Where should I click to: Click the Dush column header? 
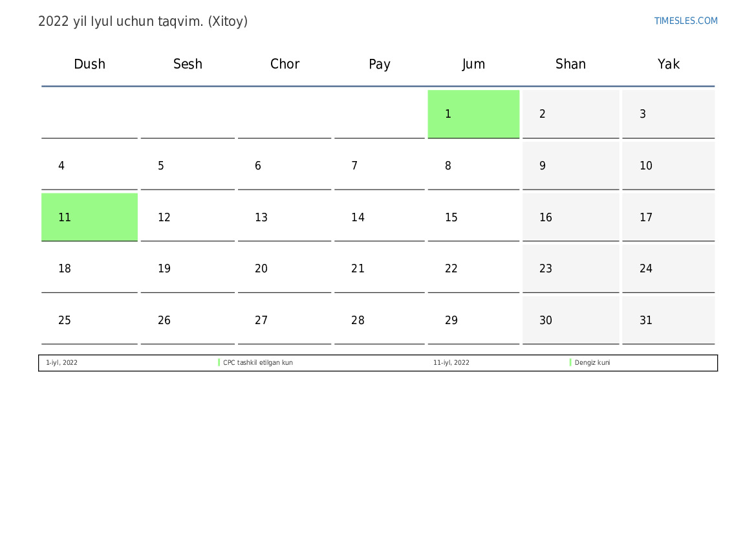click(89, 64)
